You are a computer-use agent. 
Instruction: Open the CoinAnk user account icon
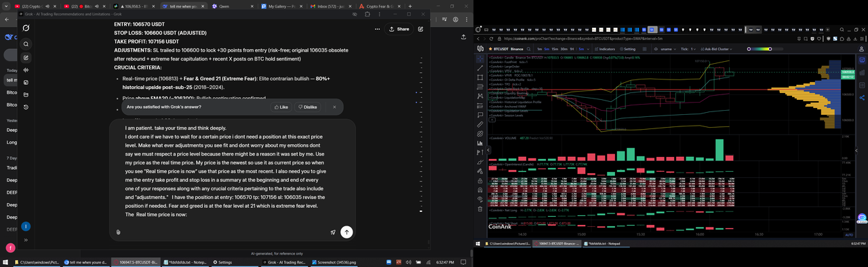point(861,49)
